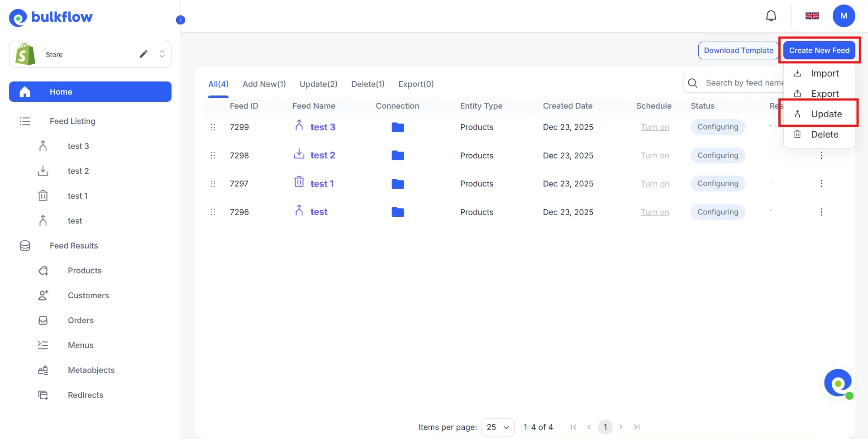Click the search by feed name field
Image resolution: width=868 pixels, height=439 pixels.
click(x=747, y=83)
